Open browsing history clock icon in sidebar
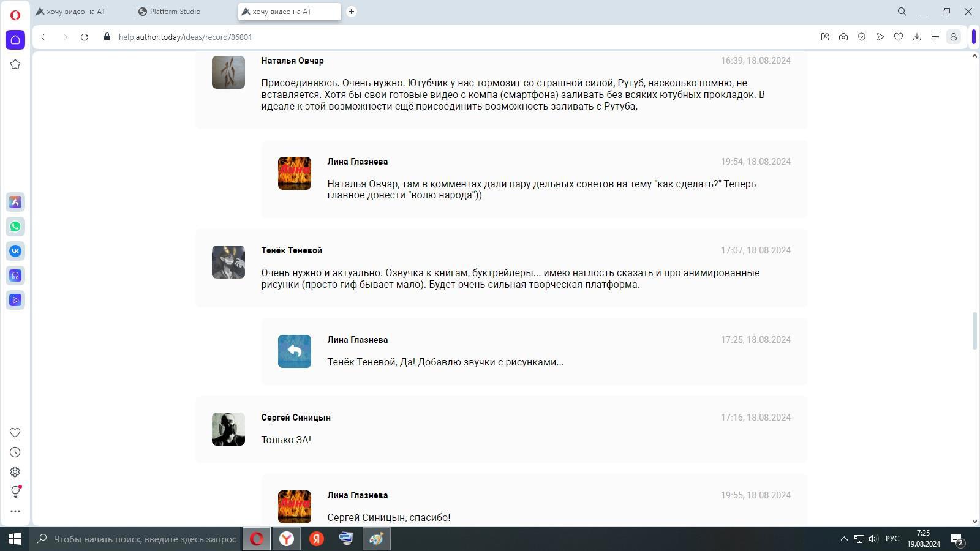This screenshot has height=551, width=980. coord(15,452)
